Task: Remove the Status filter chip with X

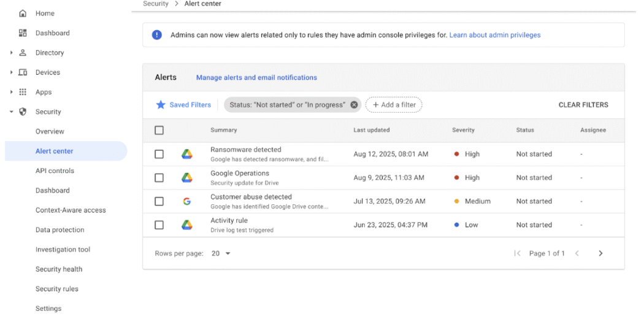Action: click(354, 105)
